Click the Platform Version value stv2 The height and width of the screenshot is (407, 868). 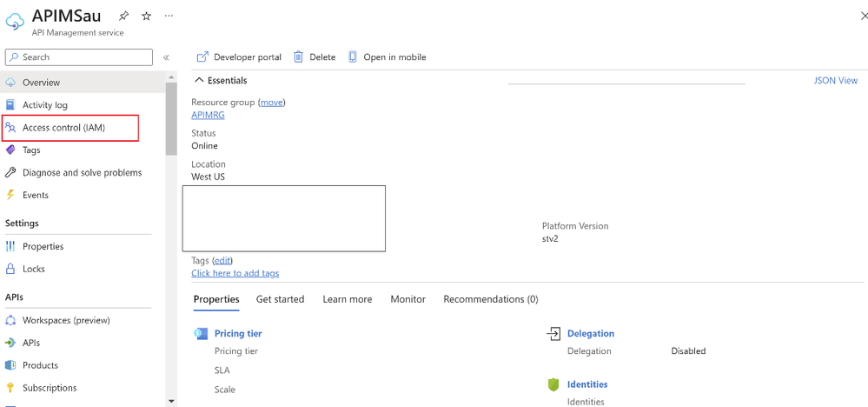tap(550, 239)
